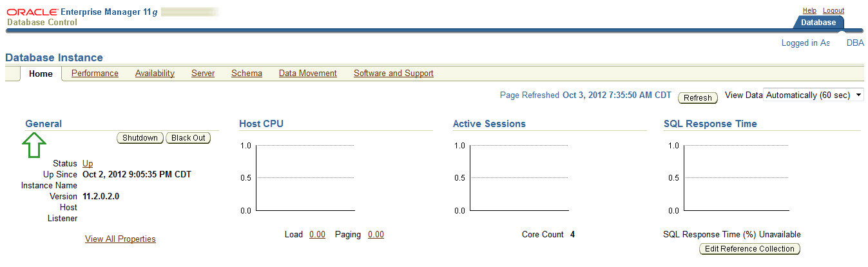Click the Logout link
This screenshot has width=868, height=267.
point(833,11)
